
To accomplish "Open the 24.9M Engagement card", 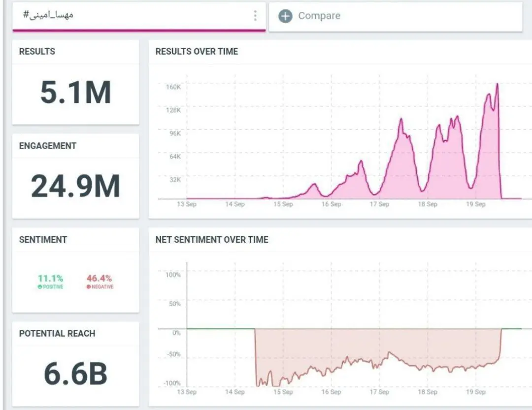I will click(x=76, y=176).
